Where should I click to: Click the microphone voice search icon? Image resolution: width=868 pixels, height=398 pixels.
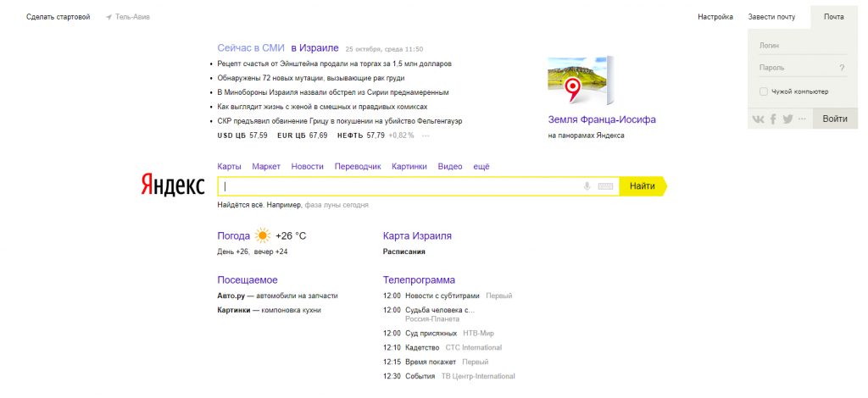[x=587, y=187]
